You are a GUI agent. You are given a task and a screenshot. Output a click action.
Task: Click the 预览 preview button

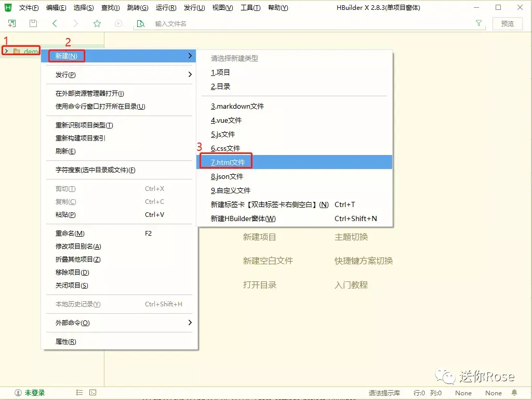507,23
